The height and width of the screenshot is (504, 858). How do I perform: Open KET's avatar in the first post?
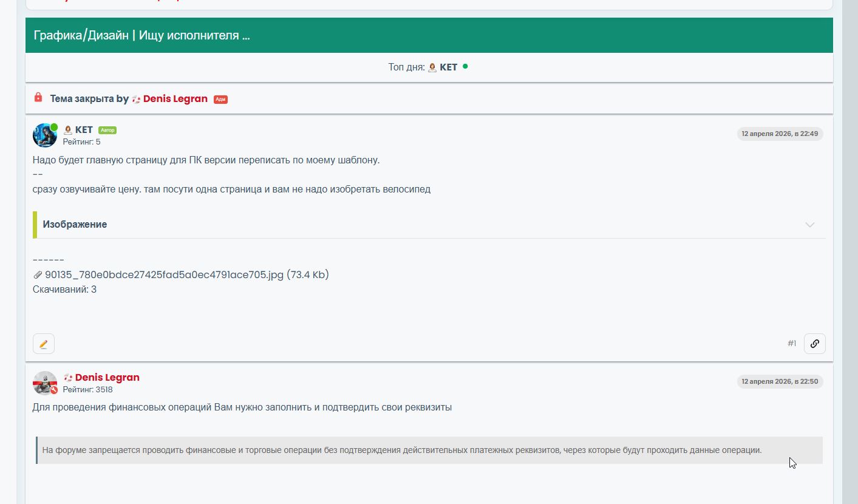pyautogui.click(x=45, y=135)
